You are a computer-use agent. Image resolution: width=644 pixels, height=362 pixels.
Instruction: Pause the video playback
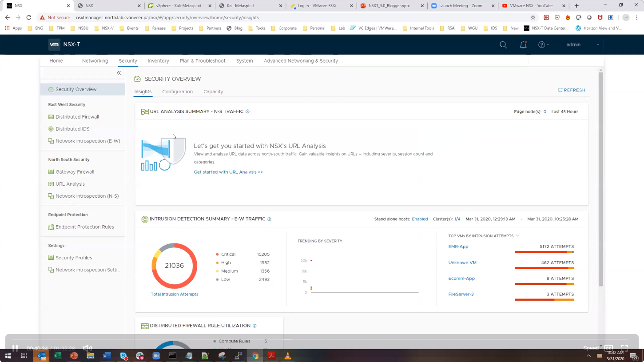pos(15,348)
